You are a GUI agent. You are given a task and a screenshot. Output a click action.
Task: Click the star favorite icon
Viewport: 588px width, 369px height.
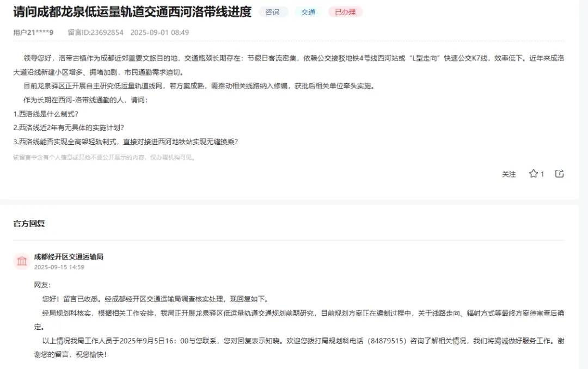pyautogui.click(x=533, y=174)
